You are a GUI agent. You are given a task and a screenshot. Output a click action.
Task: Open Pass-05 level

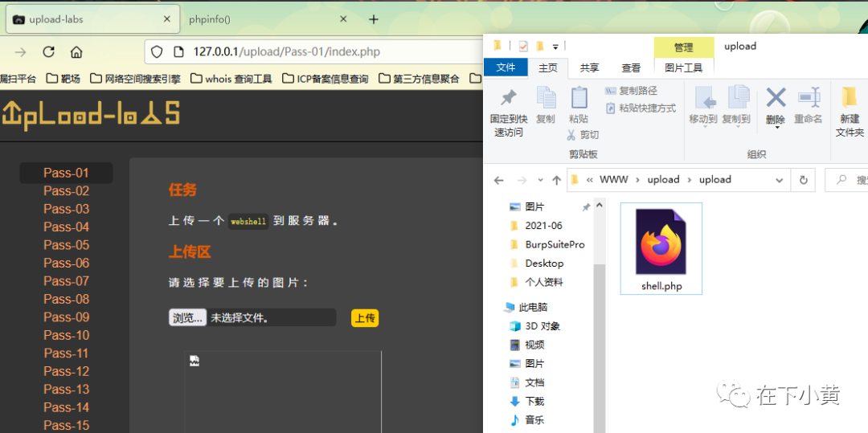coord(66,245)
